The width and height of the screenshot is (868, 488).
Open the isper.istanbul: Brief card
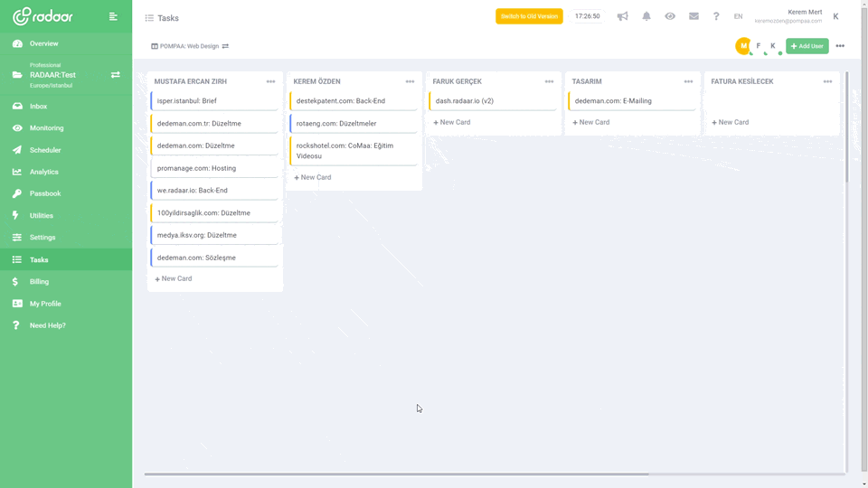(x=215, y=101)
